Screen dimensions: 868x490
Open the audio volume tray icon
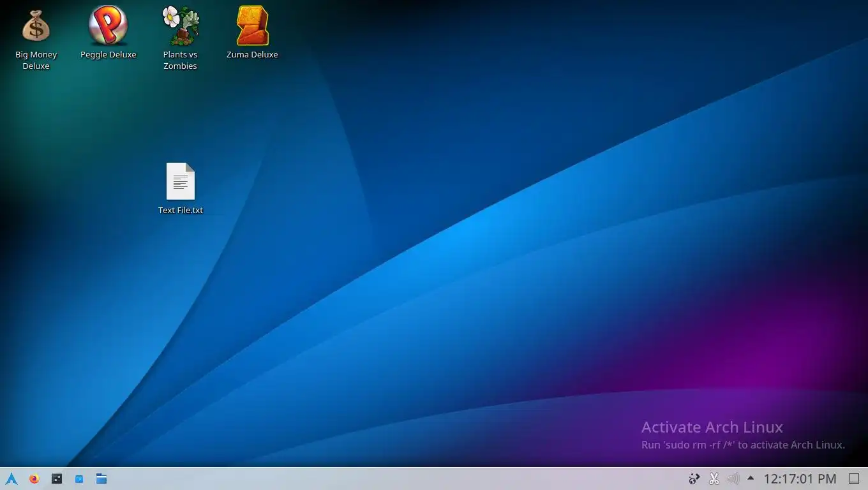coord(733,479)
